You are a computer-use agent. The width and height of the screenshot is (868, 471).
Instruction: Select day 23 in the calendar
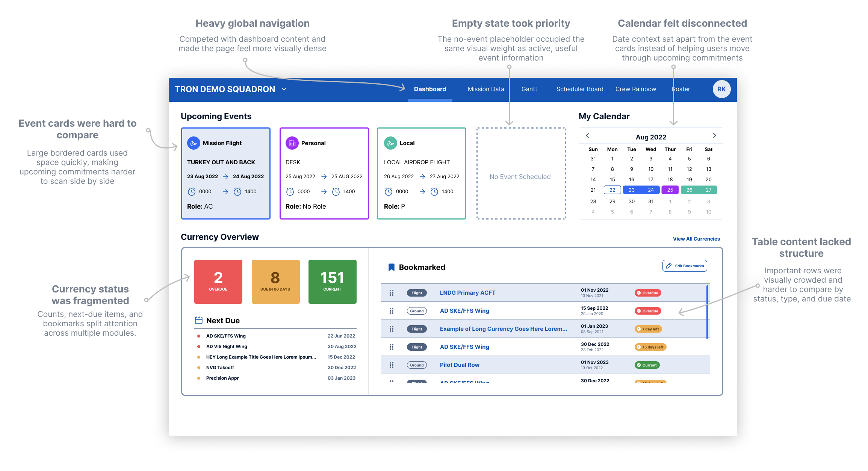(632, 190)
